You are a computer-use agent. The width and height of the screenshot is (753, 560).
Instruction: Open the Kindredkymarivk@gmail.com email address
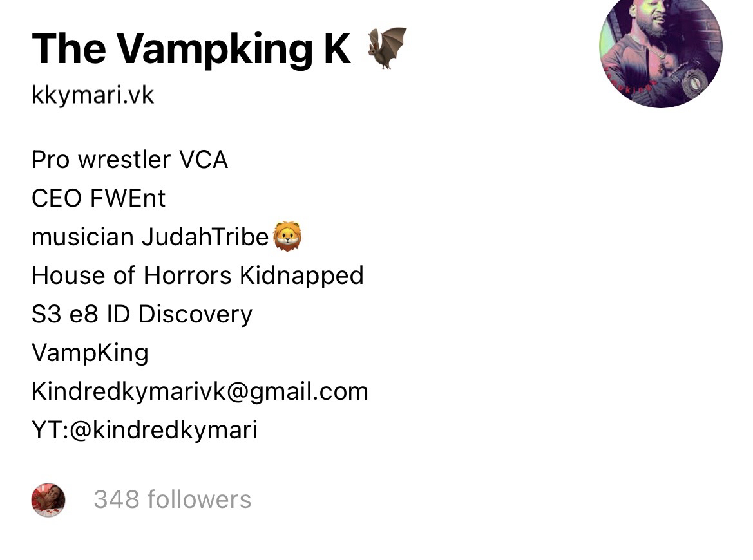200,391
